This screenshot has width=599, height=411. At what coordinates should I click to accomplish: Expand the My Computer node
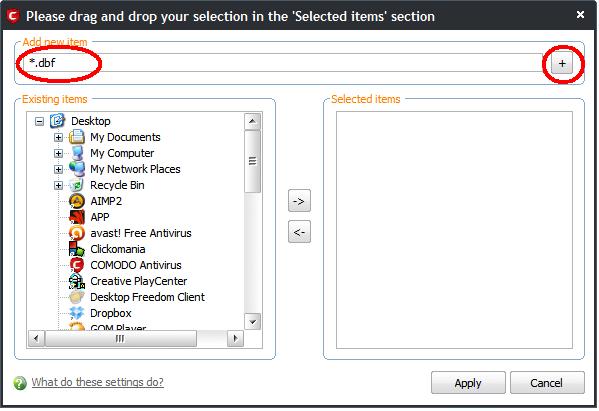pos(58,153)
